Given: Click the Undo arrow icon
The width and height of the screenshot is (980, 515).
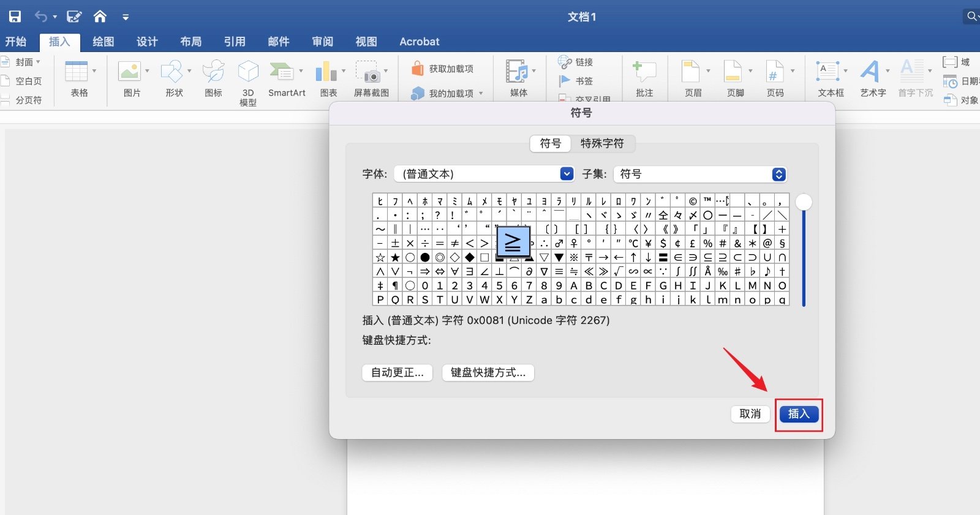Looking at the screenshot, I should (x=41, y=17).
